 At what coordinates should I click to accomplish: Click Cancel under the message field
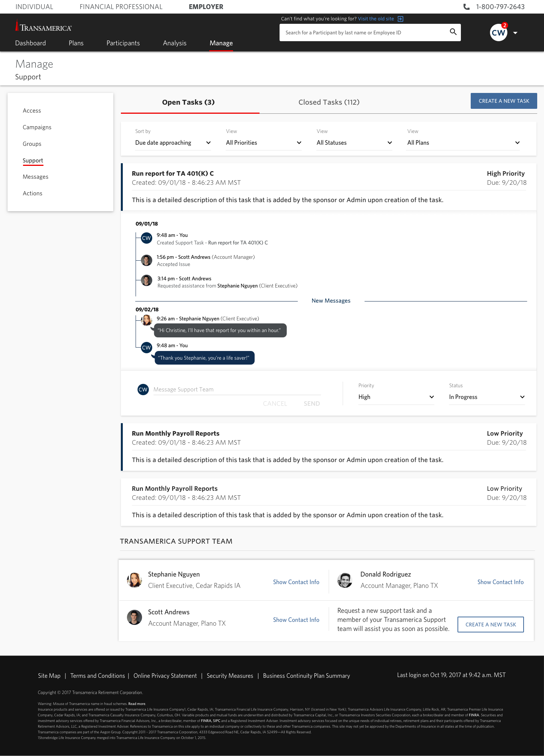275,404
